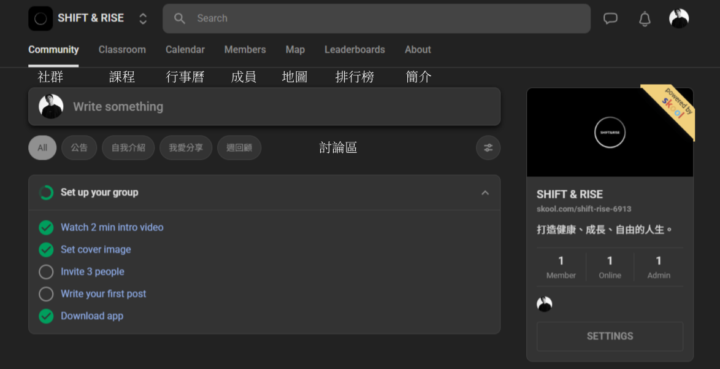Open the Set cover image link
The image size is (720, 369).
click(96, 250)
